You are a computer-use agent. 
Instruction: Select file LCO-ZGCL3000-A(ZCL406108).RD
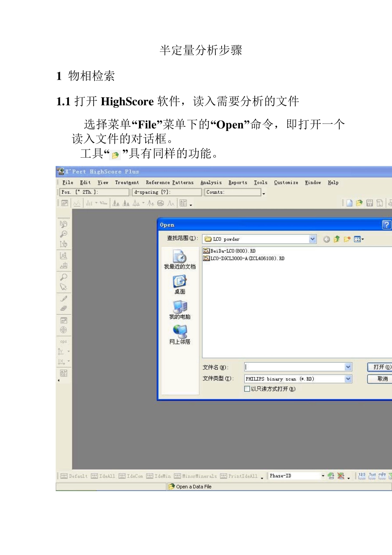pyautogui.click(x=244, y=258)
